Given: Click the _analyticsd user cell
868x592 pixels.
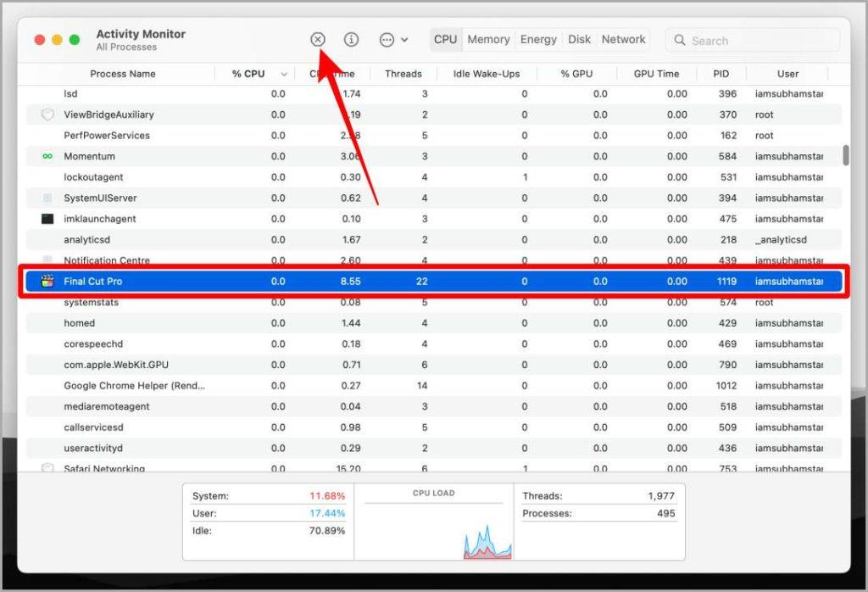Looking at the screenshot, I should 781,240.
